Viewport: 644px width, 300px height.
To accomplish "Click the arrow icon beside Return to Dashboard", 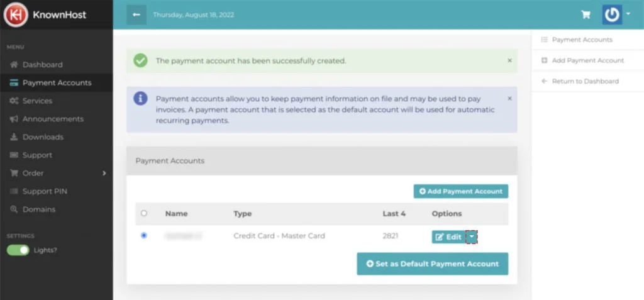I will (545, 81).
